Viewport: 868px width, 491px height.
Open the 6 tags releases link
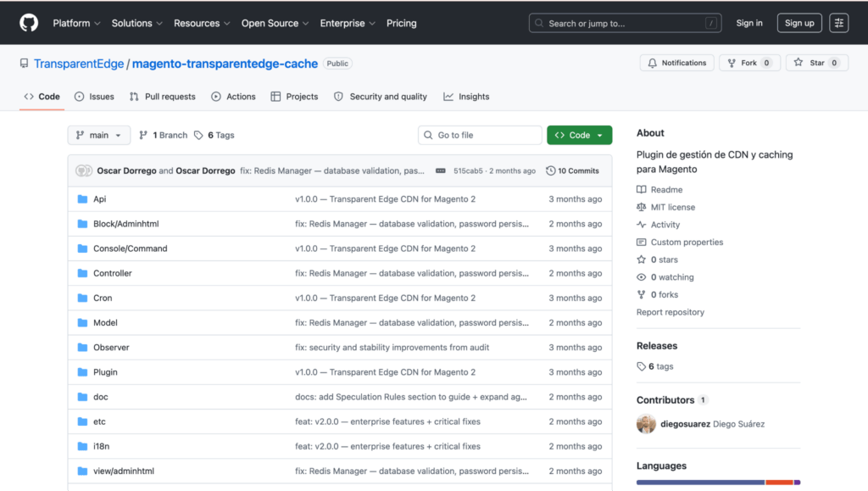click(655, 366)
